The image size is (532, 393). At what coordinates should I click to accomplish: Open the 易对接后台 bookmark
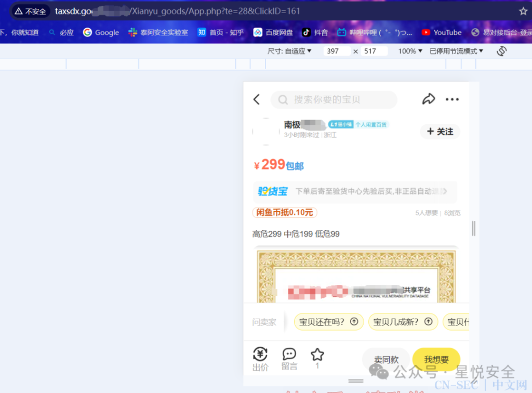pos(501,33)
